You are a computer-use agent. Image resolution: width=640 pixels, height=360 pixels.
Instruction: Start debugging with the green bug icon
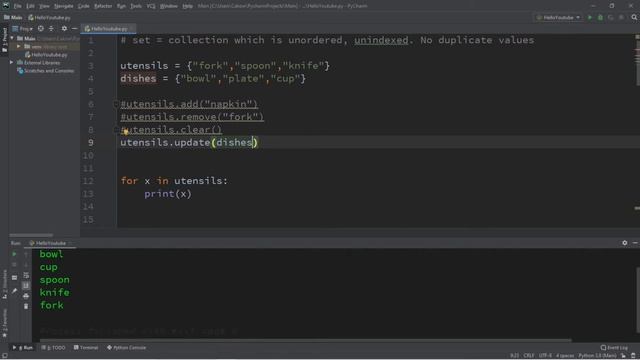(600, 18)
